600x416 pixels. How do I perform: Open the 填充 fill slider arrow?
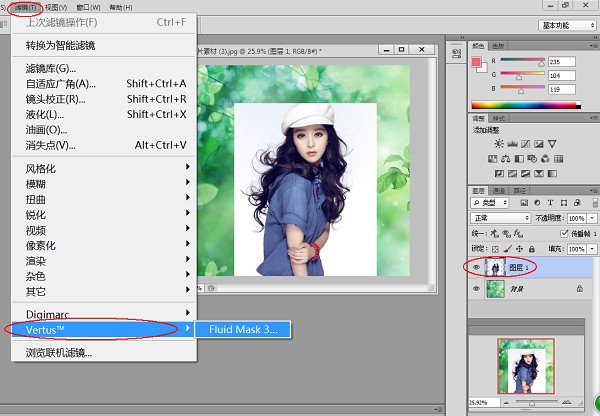[592, 249]
